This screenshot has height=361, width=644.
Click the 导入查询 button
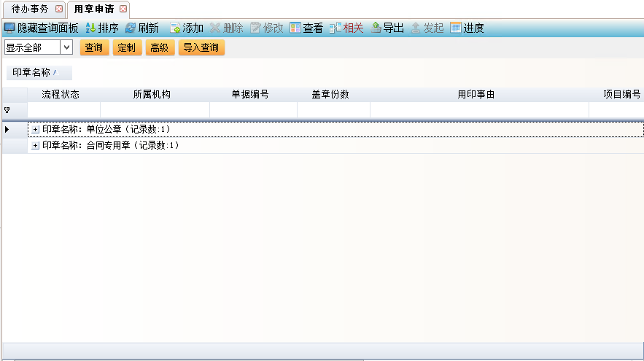tap(201, 47)
